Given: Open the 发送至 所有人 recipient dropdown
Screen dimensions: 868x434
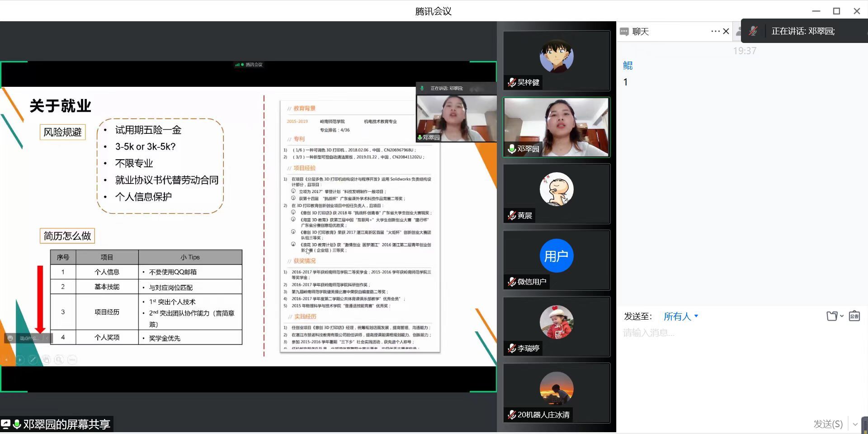Looking at the screenshot, I should (680, 316).
